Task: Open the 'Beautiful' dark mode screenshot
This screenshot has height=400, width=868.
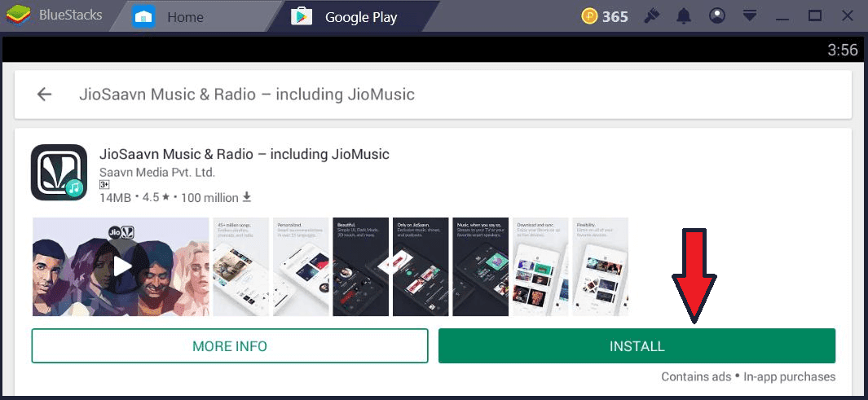Action: (360, 266)
